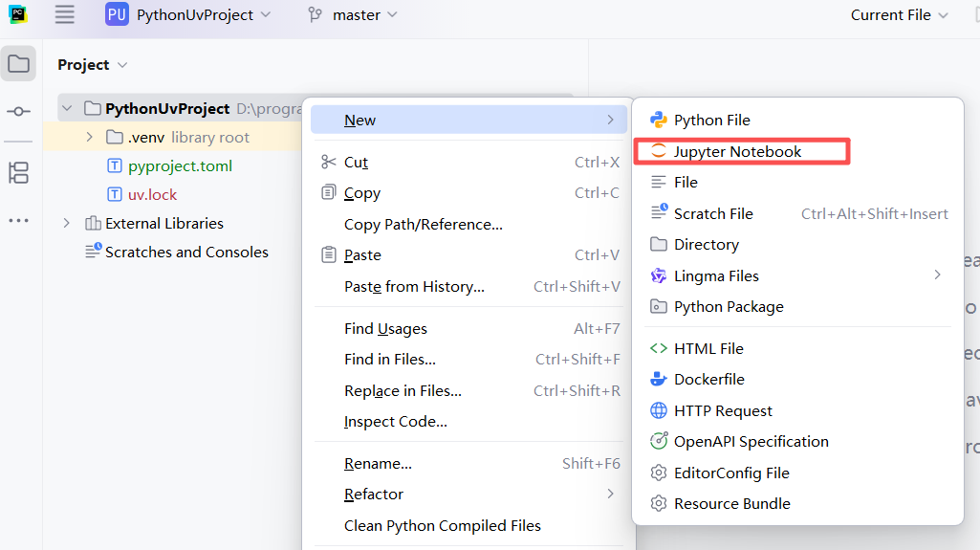Screen dimensions: 980x550
Task: Click the Directory folder icon in submenu
Action: click(659, 244)
